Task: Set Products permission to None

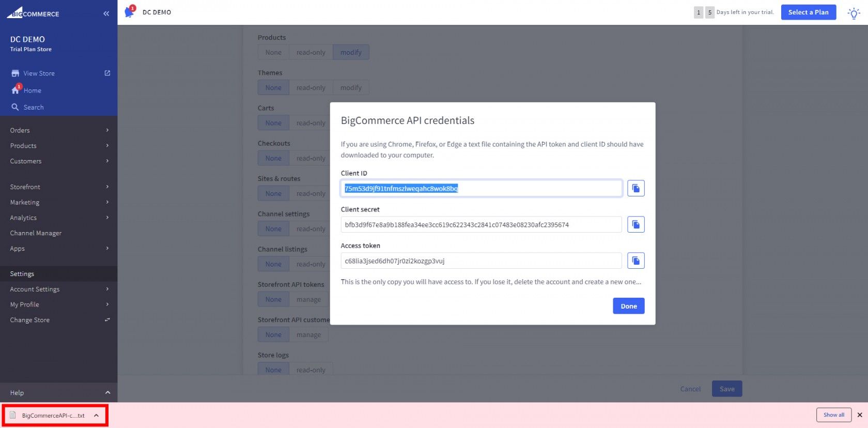Action: (x=273, y=52)
